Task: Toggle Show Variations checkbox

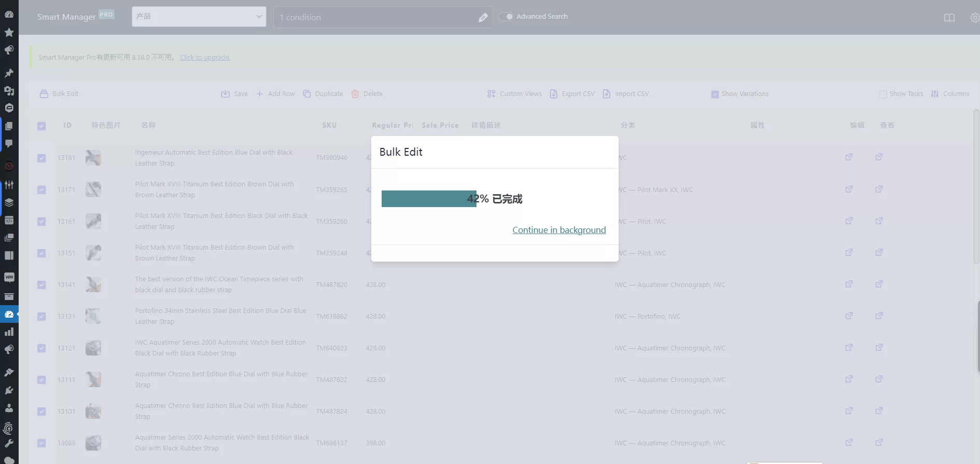Action: point(715,94)
